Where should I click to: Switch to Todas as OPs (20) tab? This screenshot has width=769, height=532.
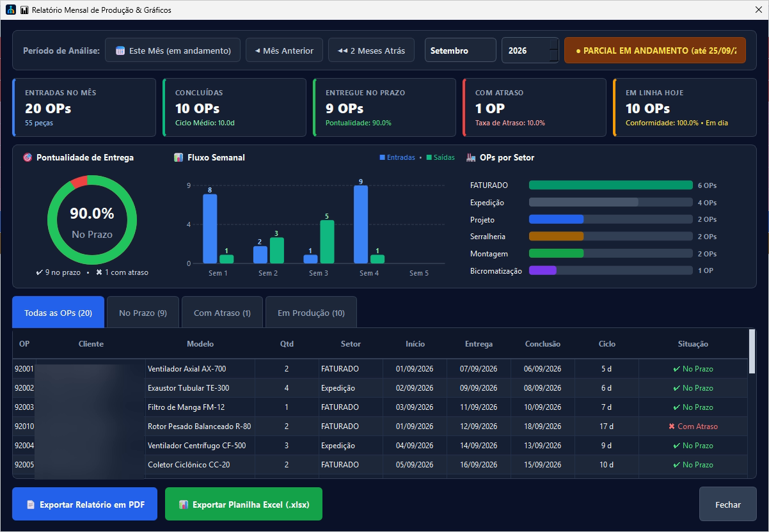pyautogui.click(x=58, y=313)
